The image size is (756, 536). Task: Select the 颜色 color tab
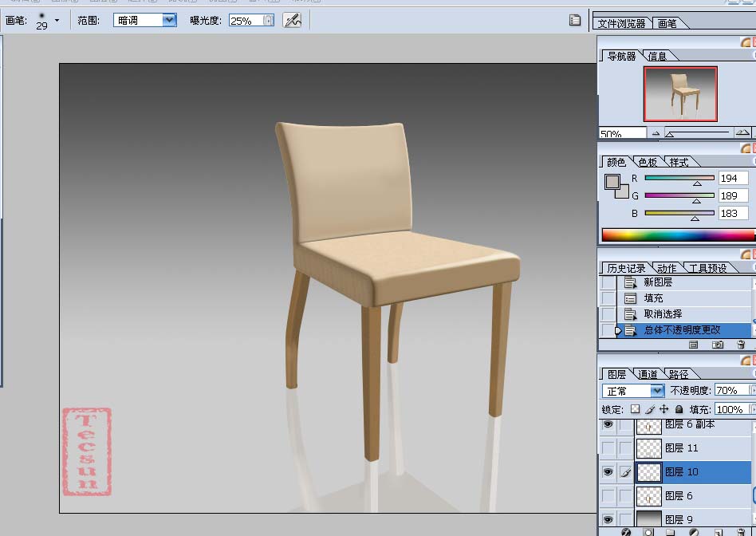(x=616, y=162)
